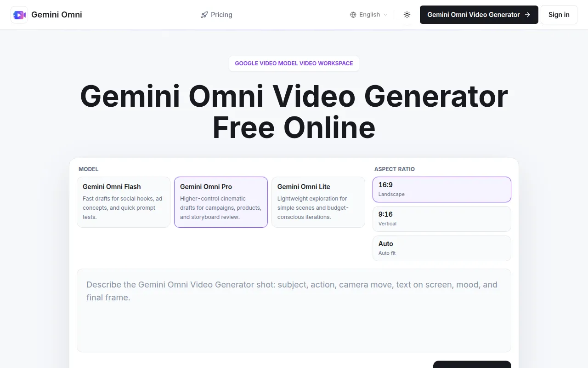Image resolution: width=588 pixels, height=368 pixels.
Task: Focus the video shot description prompt box
Action: click(294, 310)
